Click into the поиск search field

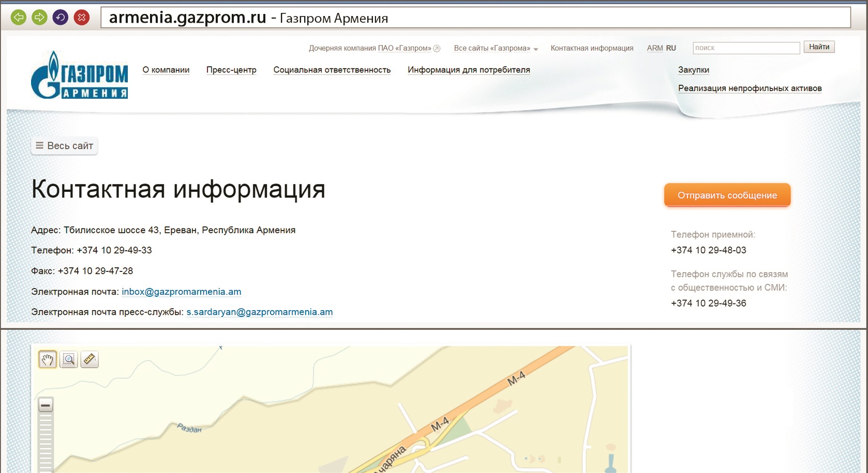pyautogui.click(x=746, y=48)
